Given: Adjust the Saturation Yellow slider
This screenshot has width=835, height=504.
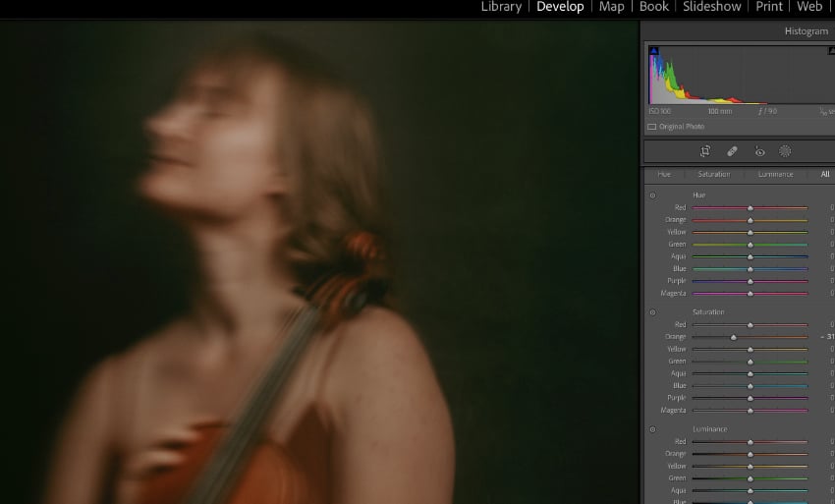Looking at the screenshot, I should 750,350.
